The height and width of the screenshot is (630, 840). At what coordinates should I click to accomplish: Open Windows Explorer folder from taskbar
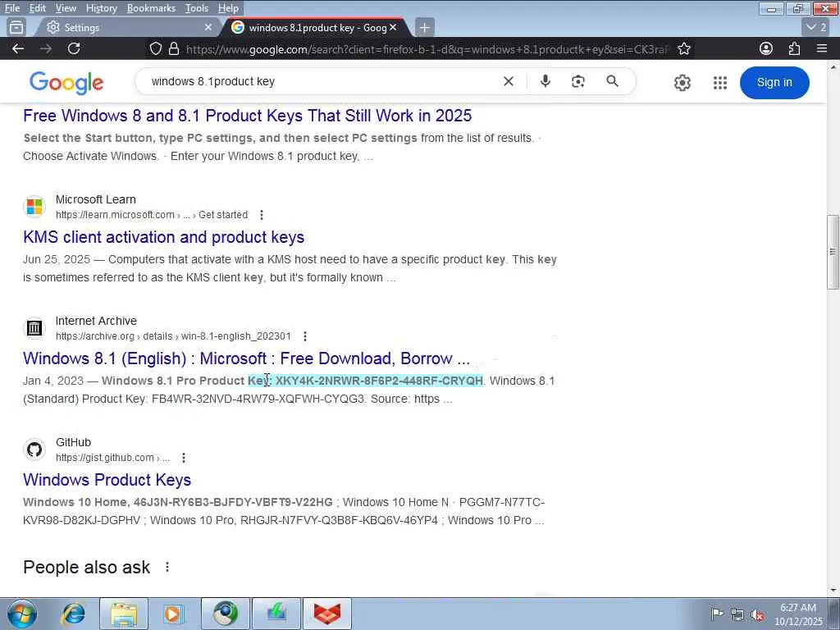coord(124,614)
